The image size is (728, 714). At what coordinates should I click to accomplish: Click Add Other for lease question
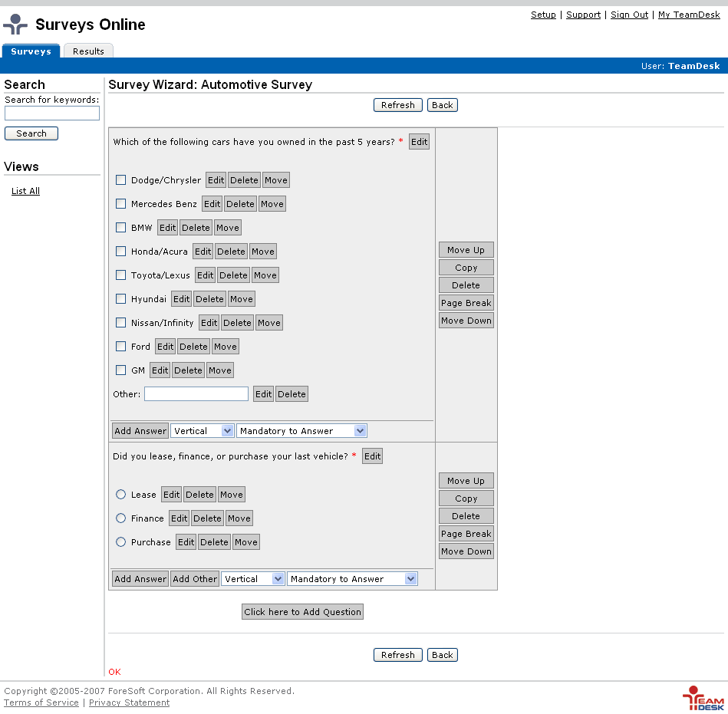(195, 579)
